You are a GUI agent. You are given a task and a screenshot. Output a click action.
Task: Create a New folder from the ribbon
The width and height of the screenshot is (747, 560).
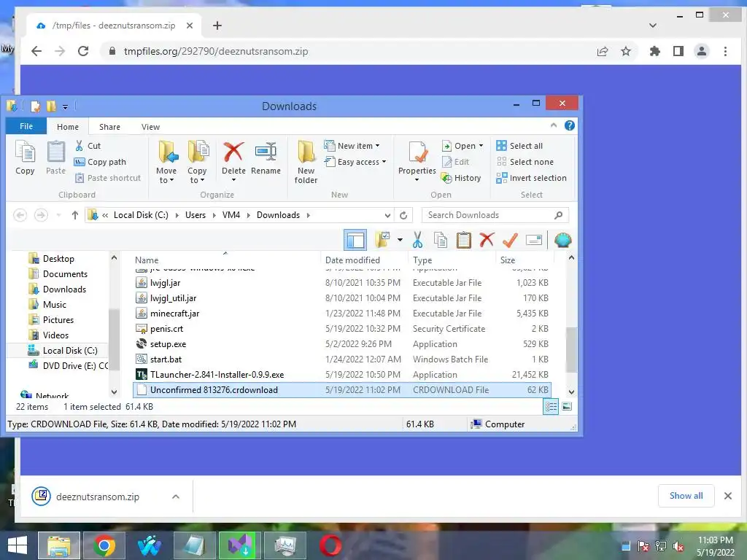[x=306, y=162]
